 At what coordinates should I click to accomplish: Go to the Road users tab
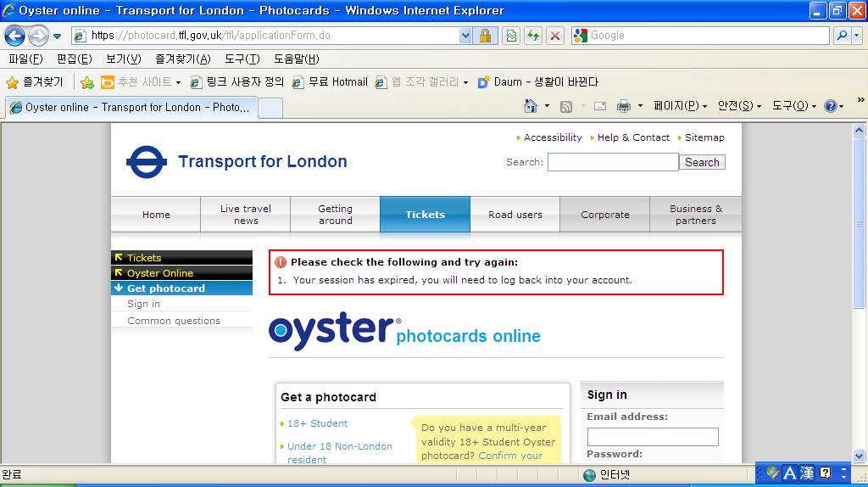[515, 215]
